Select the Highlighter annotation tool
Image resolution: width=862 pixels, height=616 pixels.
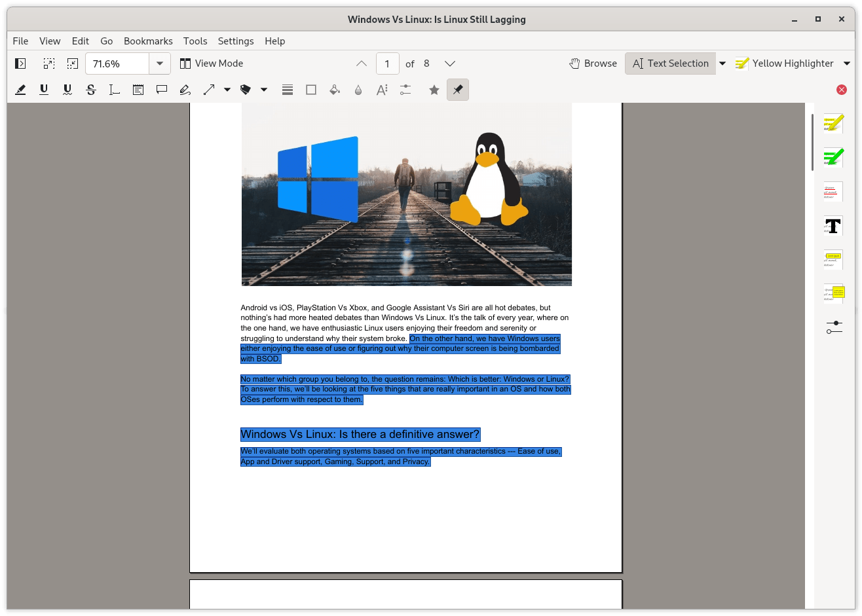(20, 90)
